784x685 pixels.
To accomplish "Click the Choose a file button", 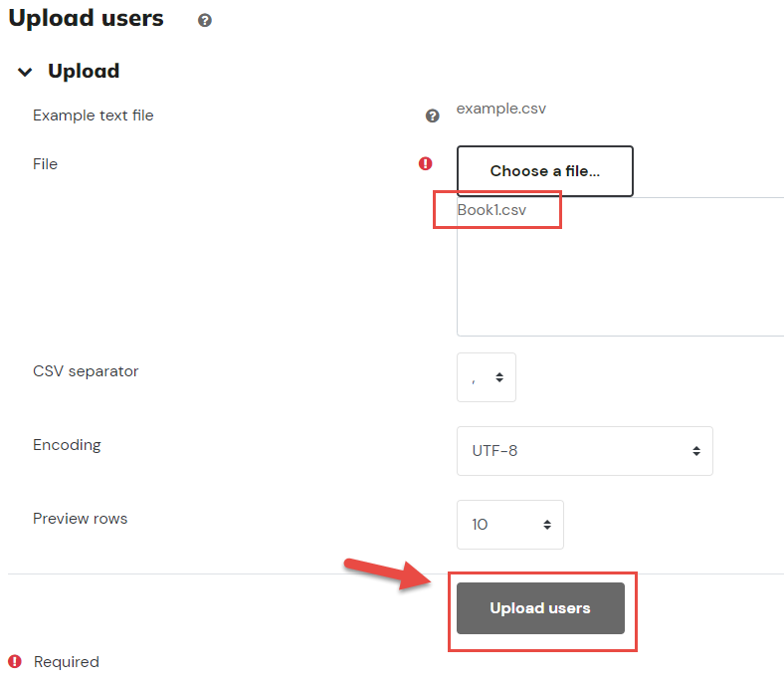I will [x=545, y=171].
